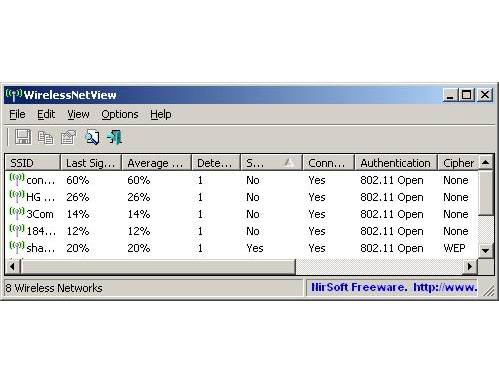Minimize the WirelessNetView window

450,95
